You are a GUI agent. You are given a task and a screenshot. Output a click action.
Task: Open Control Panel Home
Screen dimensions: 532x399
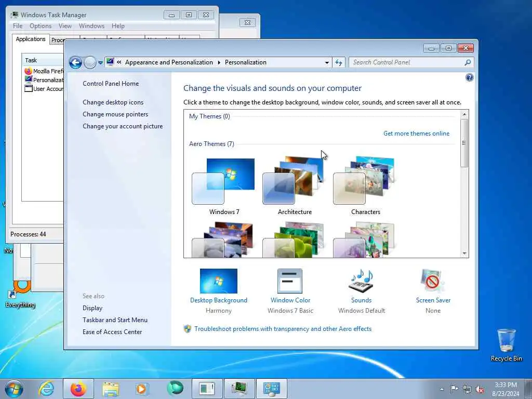[111, 84]
